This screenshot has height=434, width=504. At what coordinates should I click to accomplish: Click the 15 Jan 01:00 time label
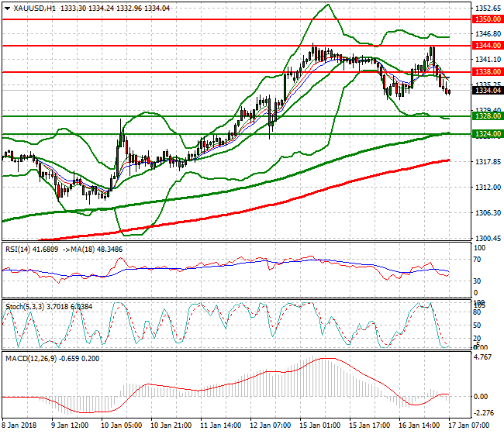coord(319,425)
